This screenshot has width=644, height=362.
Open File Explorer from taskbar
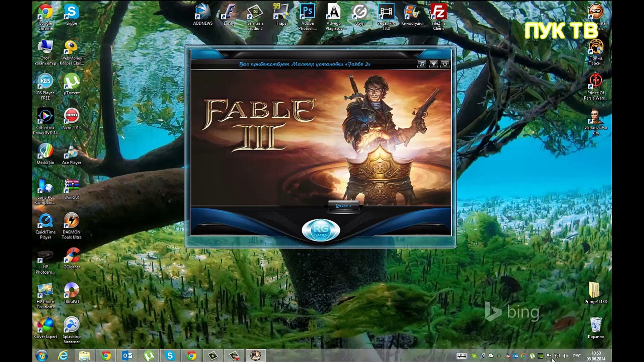(x=85, y=355)
